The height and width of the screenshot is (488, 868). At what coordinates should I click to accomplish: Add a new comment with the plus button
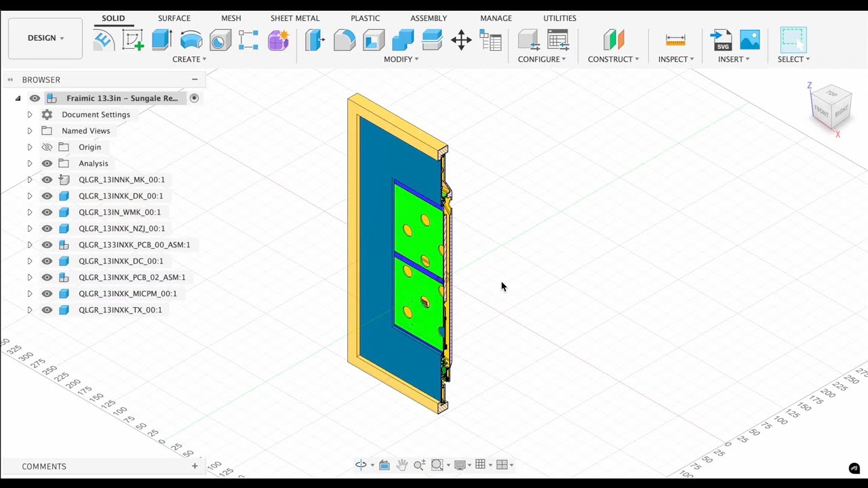pos(195,466)
